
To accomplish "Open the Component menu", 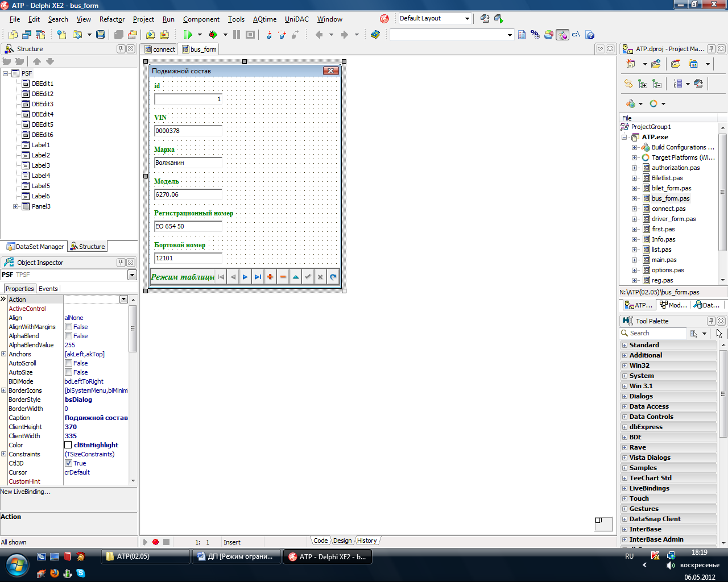I will tap(201, 19).
